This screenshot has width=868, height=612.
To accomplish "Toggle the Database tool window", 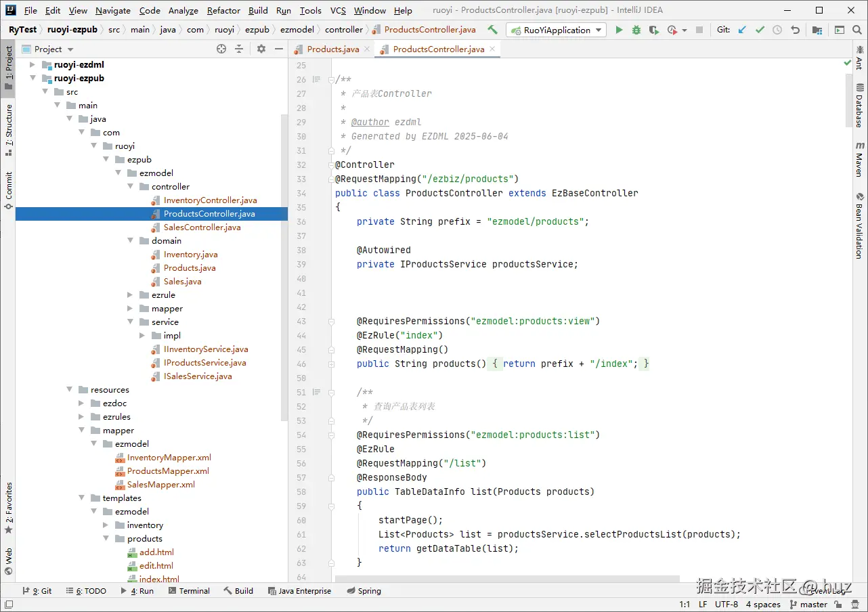I will click(859, 105).
